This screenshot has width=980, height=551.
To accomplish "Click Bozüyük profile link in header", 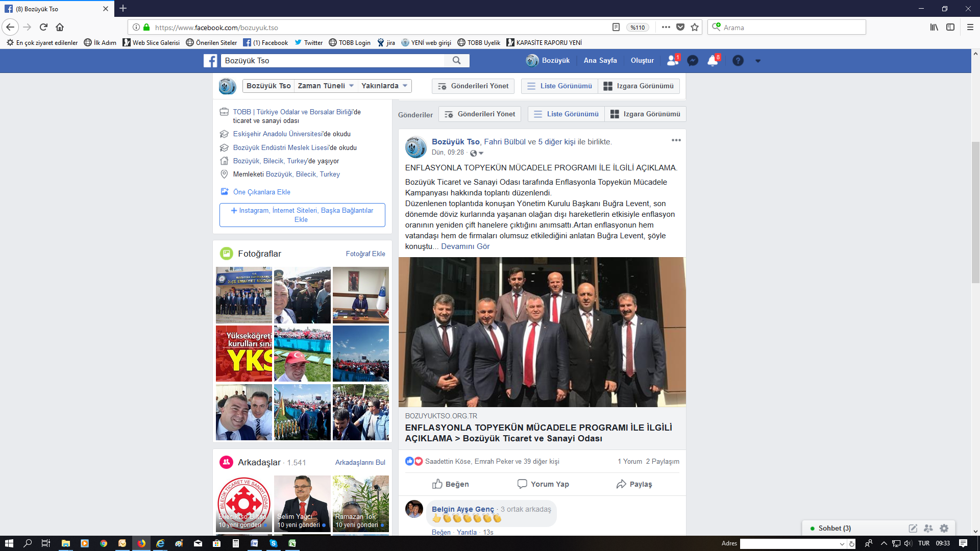I will pyautogui.click(x=548, y=60).
